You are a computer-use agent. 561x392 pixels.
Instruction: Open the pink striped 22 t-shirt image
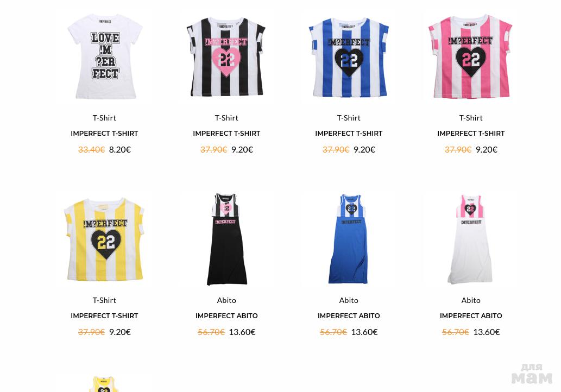coord(470,56)
